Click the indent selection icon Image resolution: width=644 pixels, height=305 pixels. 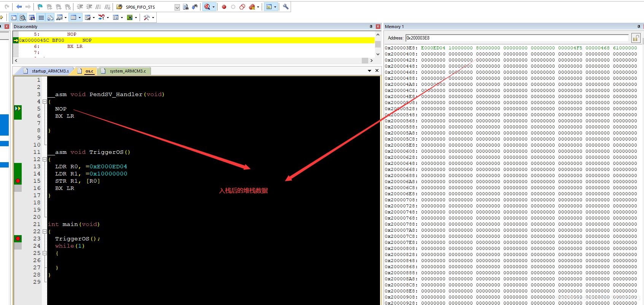pyautogui.click(x=80, y=7)
